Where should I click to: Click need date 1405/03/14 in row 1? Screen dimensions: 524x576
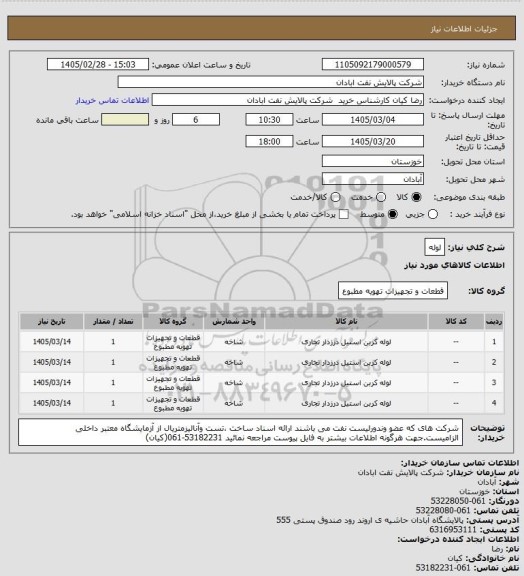coord(51,342)
